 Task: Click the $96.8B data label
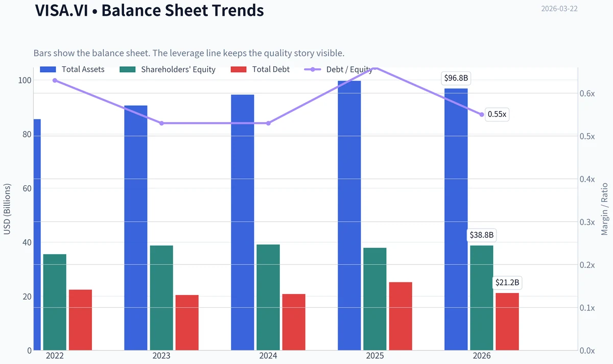tap(456, 78)
